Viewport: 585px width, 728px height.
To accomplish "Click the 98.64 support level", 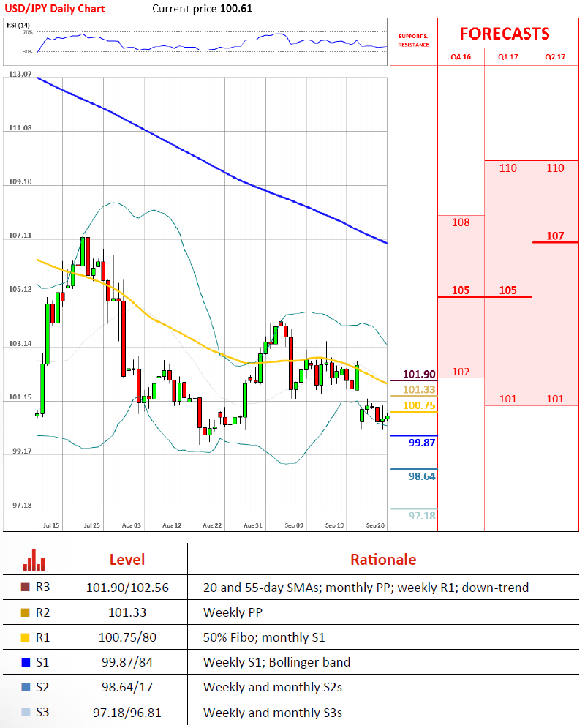I will coord(422,476).
